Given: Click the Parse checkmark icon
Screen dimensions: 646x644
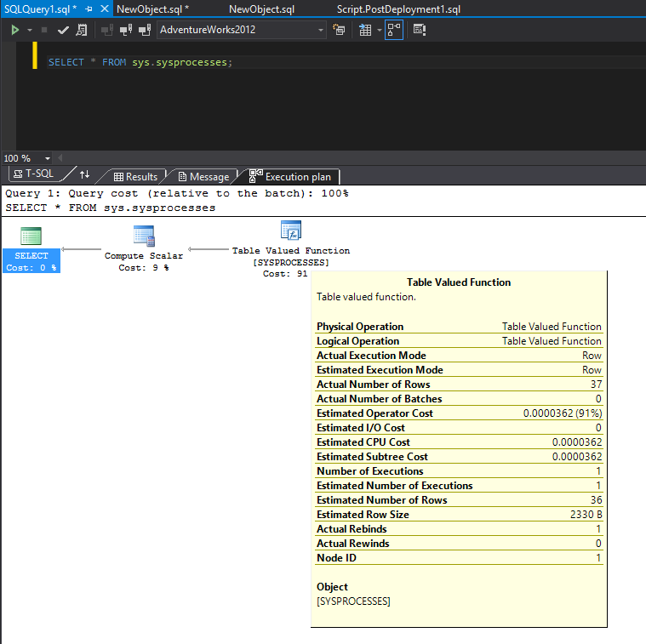Looking at the screenshot, I should click(63, 30).
